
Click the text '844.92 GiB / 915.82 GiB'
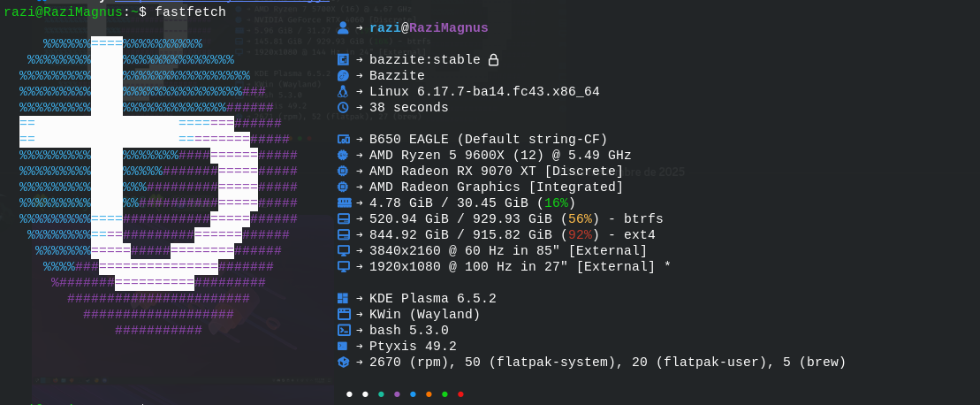(460, 235)
